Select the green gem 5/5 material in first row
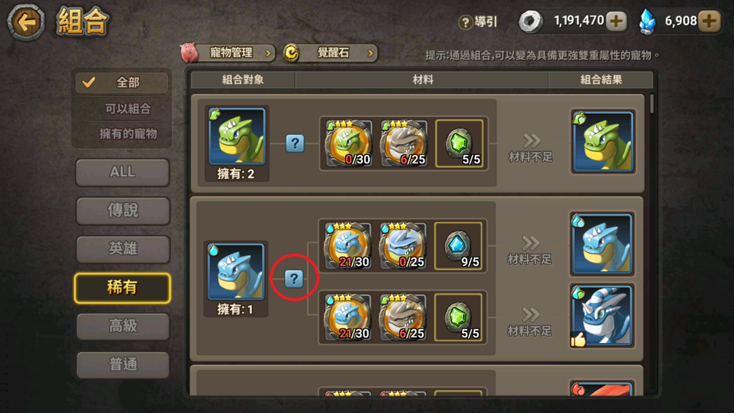Viewport: 734px width, 413px height. 459,143
